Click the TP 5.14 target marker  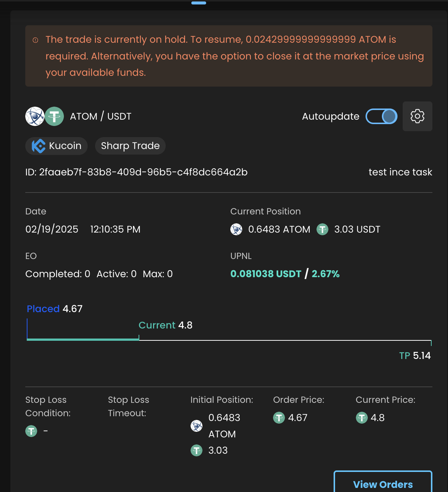point(415,356)
